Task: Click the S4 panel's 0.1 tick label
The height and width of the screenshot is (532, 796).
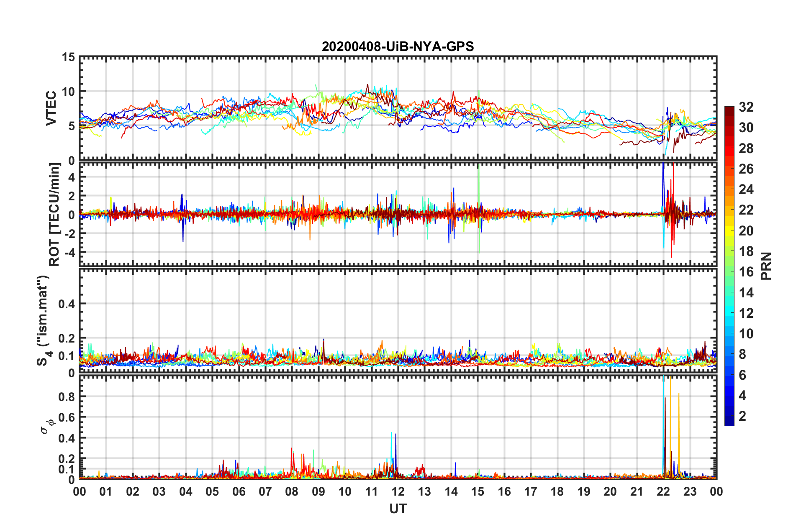Action: tap(67, 356)
